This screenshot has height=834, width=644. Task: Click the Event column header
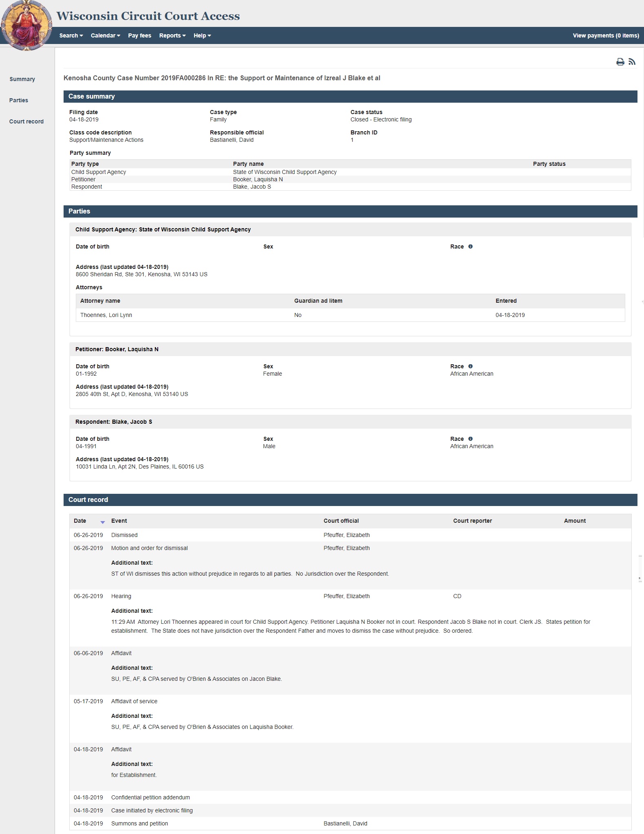(119, 521)
